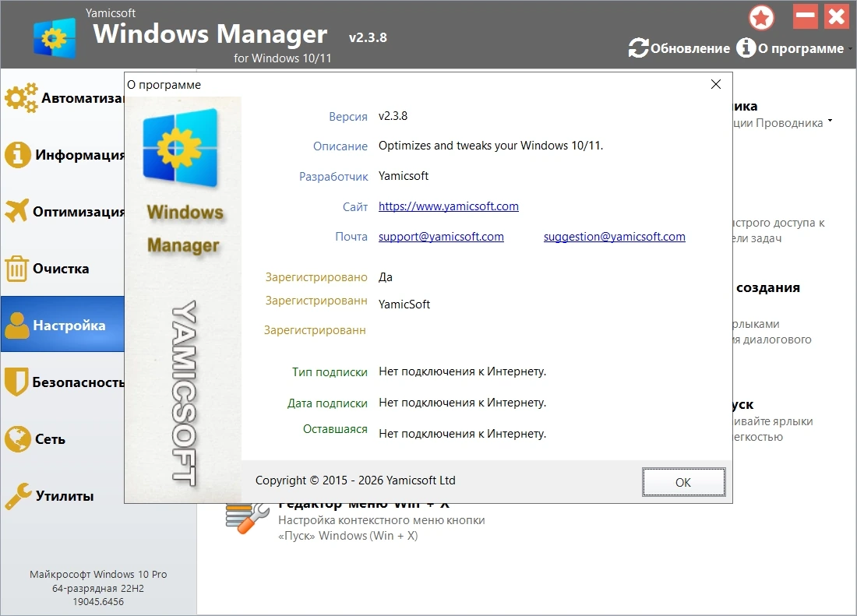
Task: Close the Windows Manager main window
Action: tap(837, 16)
